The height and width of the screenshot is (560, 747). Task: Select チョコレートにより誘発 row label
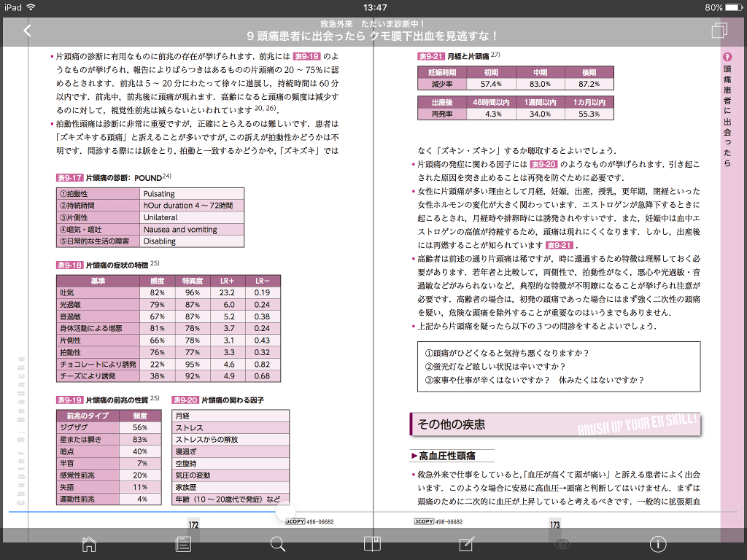point(98,365)
